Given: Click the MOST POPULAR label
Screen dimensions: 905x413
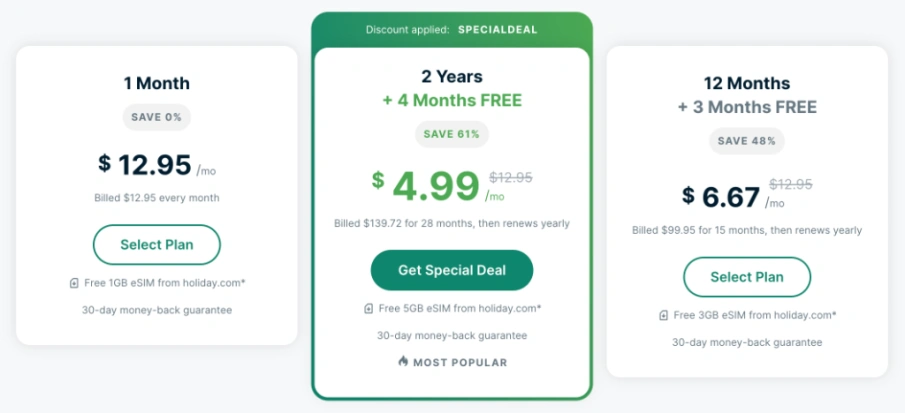Looking at the screenshot, I should [x=460, y=363].
